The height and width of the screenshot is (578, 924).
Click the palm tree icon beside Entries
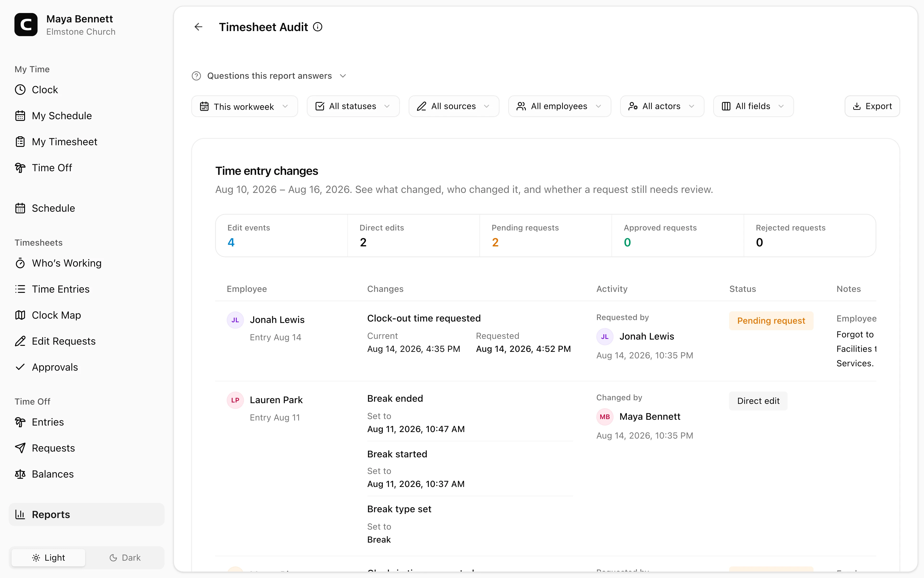click(20, 422)
